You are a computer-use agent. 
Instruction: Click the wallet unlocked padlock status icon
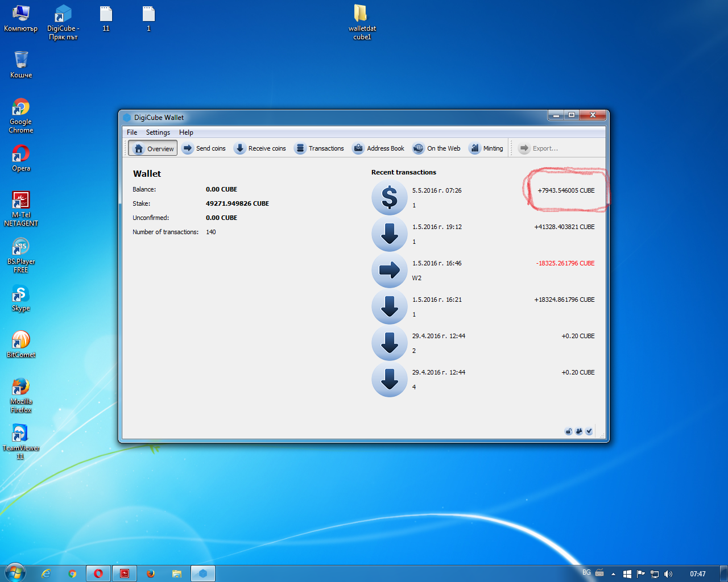(568, 431)
